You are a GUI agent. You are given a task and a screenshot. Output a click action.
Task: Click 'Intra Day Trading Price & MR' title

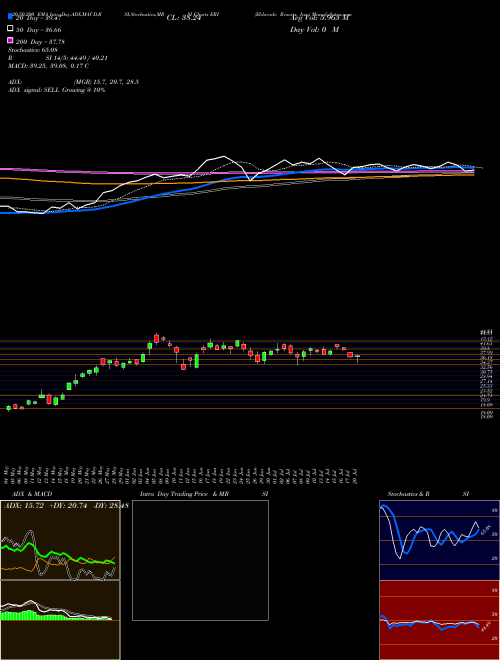click(x=185, y=494)
